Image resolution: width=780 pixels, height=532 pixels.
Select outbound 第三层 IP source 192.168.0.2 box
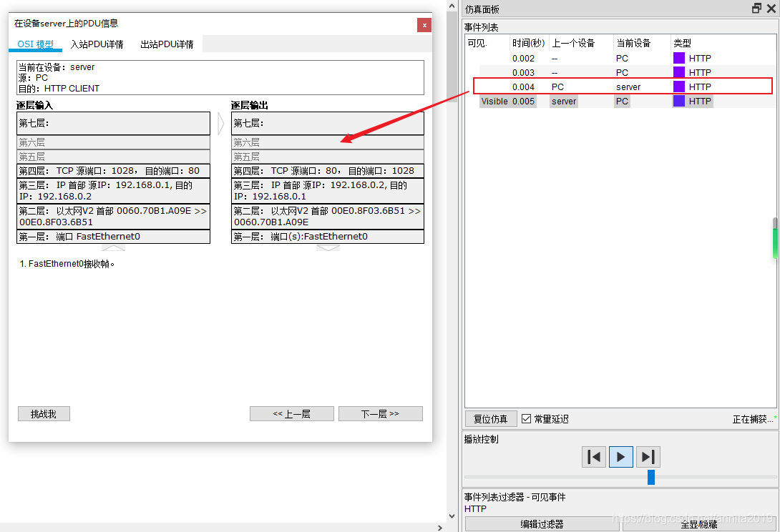(x=328, y=191)
